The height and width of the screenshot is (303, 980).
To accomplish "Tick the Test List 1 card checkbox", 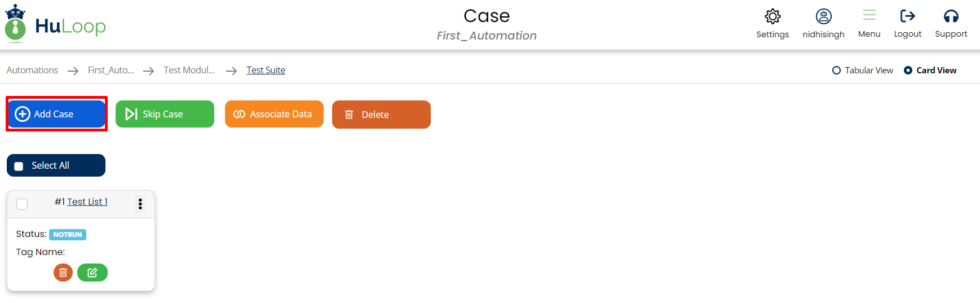I will click(x=22, y=204).
